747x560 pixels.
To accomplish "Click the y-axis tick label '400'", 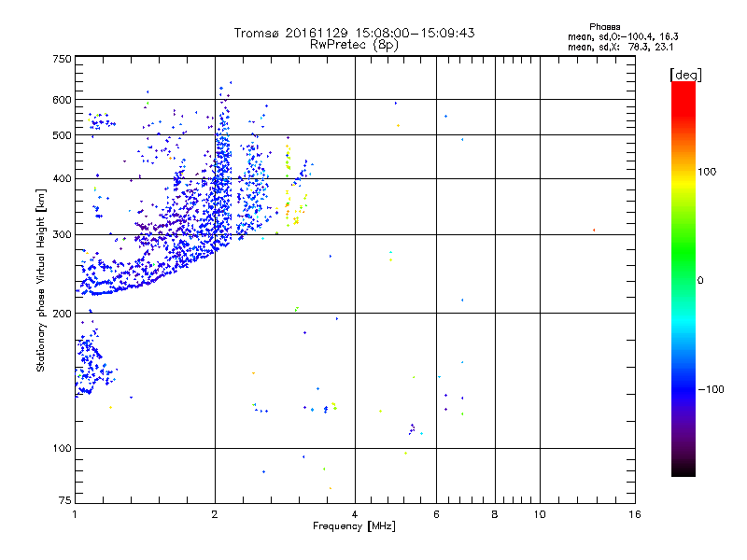I will click(62, 179).
